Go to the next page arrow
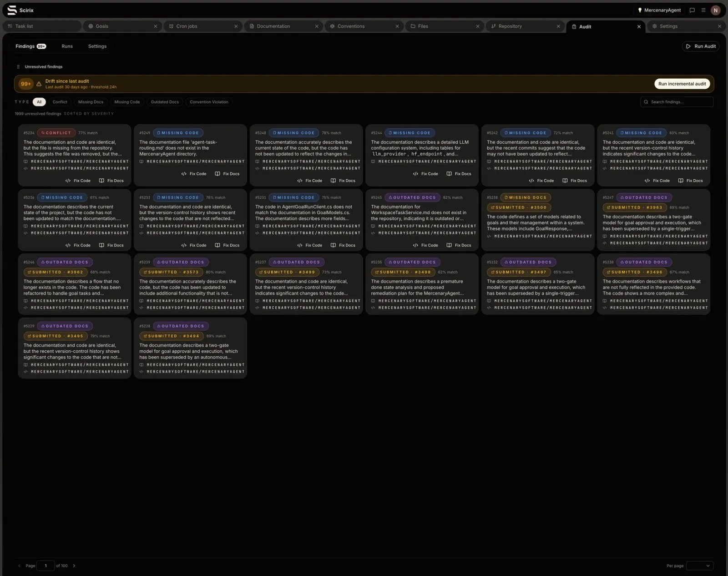This screenshot has width=728, height=576. click(x=74, y=566)
